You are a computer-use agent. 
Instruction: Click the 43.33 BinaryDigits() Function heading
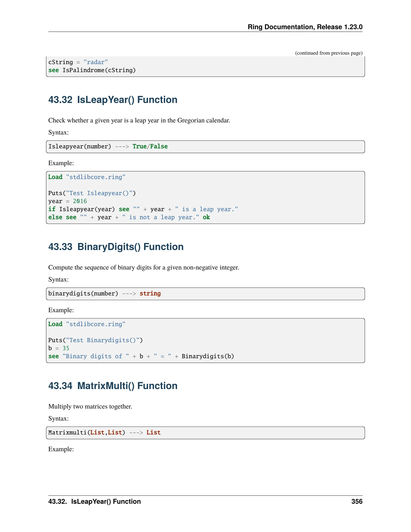pos(116,247)
